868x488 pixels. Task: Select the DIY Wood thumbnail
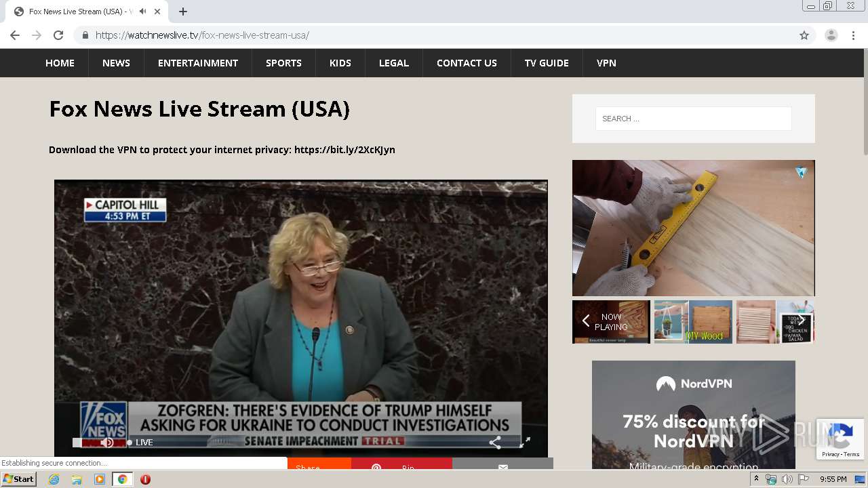tap(693, 322)
